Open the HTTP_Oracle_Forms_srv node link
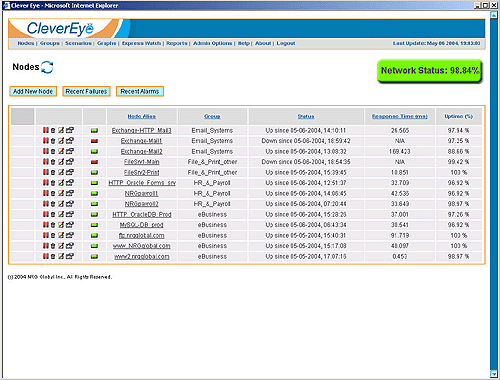This screenshot has width=500, height=380. coord(142,183)
